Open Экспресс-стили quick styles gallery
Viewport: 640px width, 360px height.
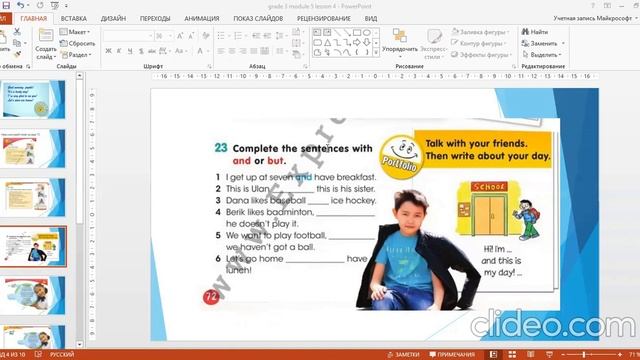pos(434,44)
